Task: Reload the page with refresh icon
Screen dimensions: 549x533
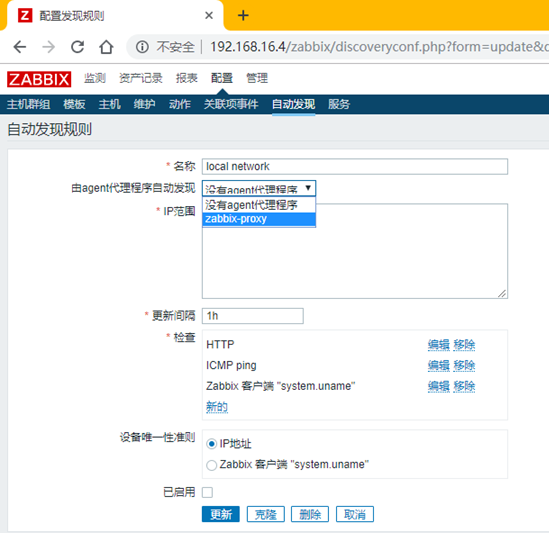Action: tap(77, 47)
